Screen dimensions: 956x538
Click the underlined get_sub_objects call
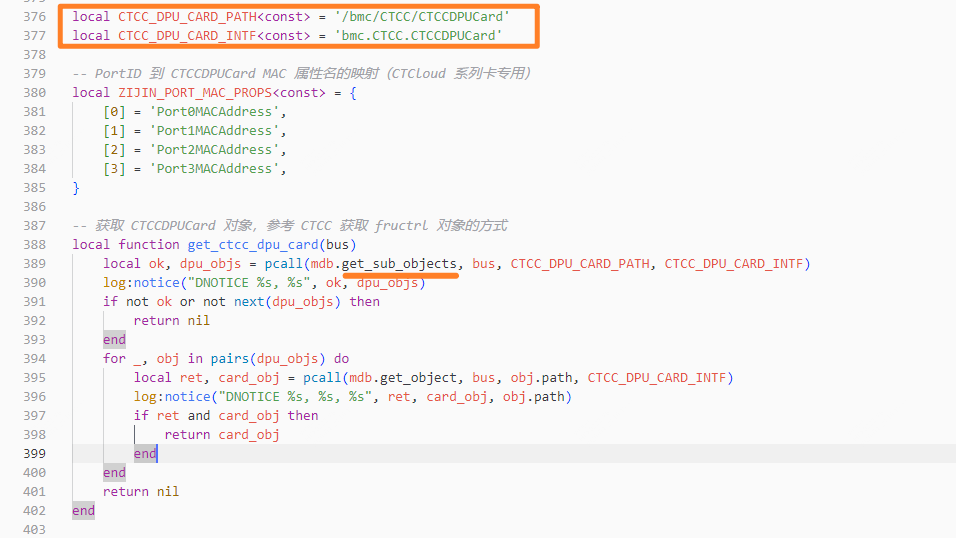point(399,264)
